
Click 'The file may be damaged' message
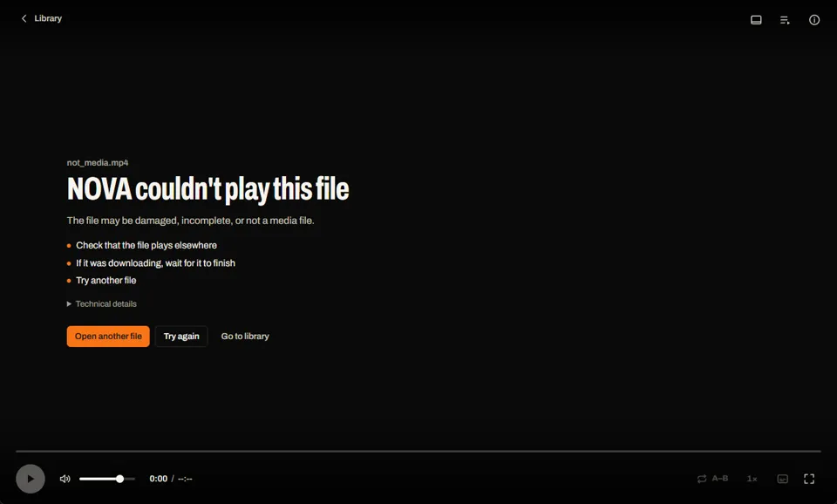[x=191, y=221]
